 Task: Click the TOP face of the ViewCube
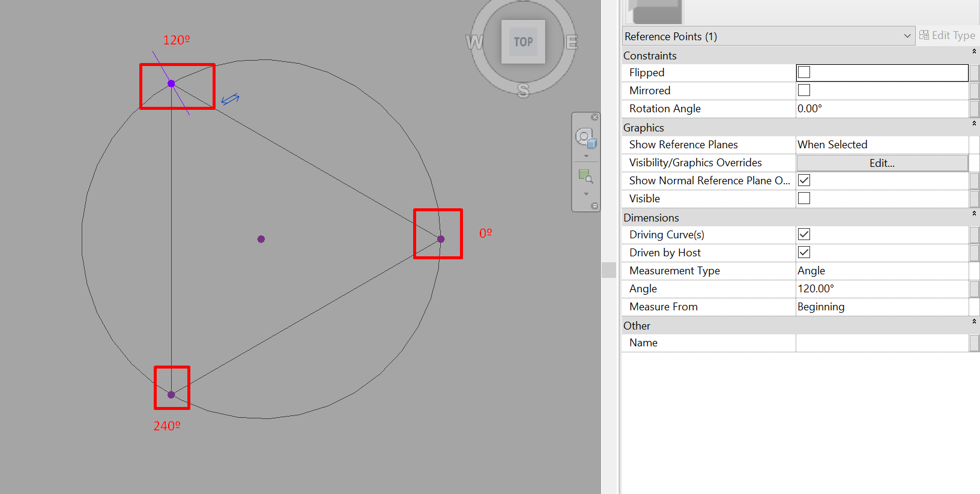point(523,41)
